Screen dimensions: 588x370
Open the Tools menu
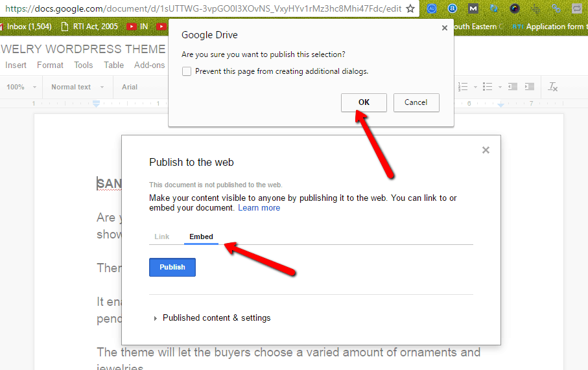[x=83, y=65]
